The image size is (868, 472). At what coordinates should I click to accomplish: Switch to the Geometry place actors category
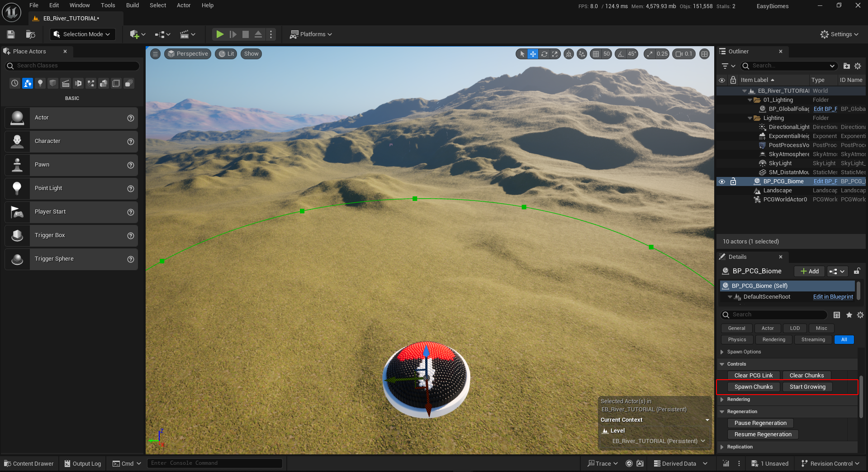point(104,83)
